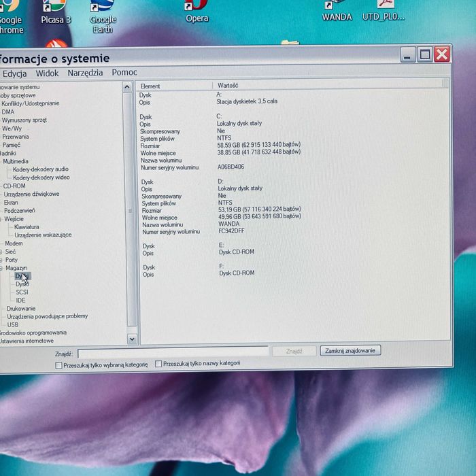Image resolution: width=476 pixels, height=476 pixels.
Task: Click the value 'Stacja dyskietek 3,5 cala'
Action: click(x=247, y=101)
